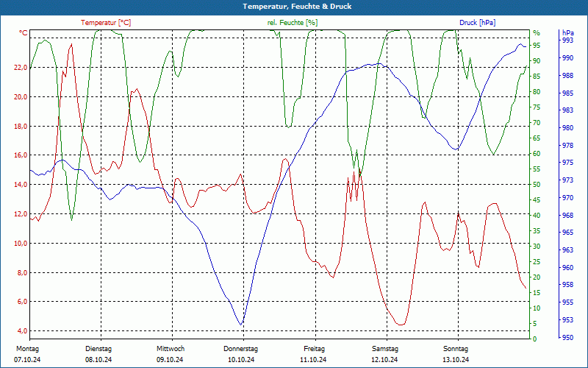Click the "965" pressure axis value
Viewport: 588px width, 368px height.
(567, 233)
